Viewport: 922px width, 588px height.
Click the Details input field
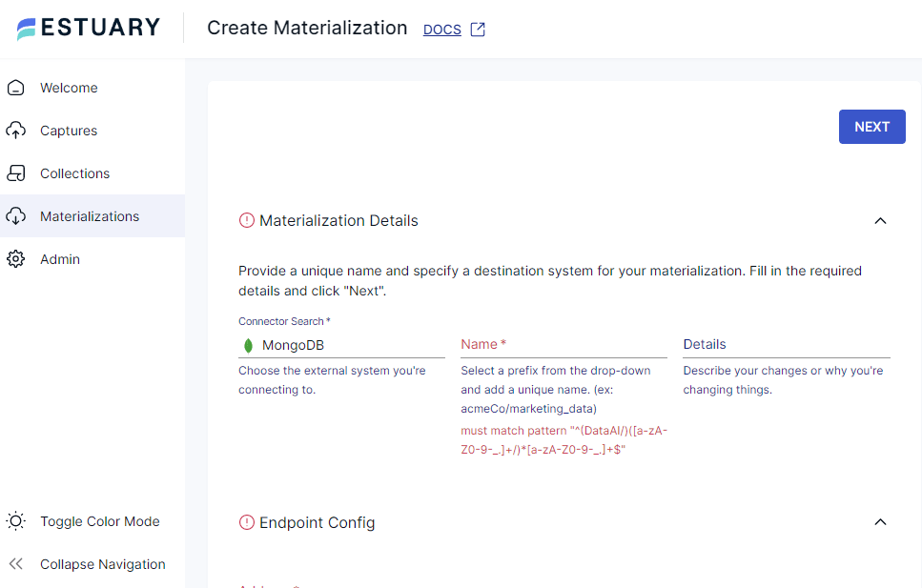pos(785,344)
